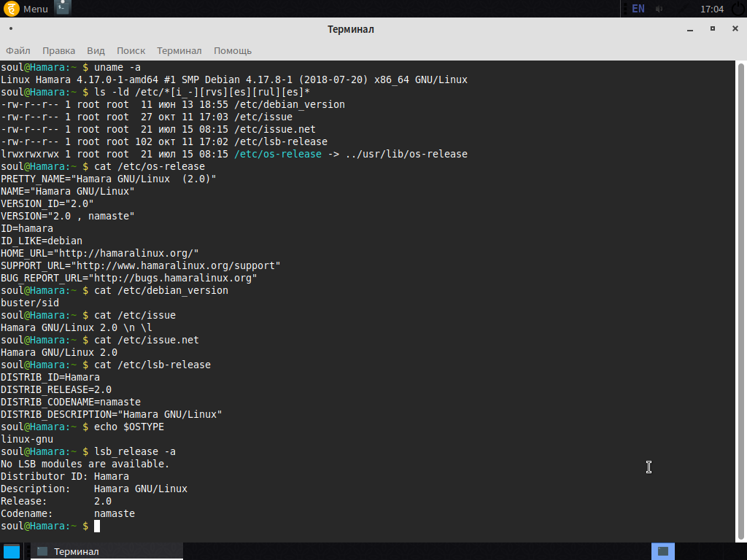The height and width of the screenshot is (560, 747).
Task: Click the terminal vertical scrollbar
Action: point(741,300)
